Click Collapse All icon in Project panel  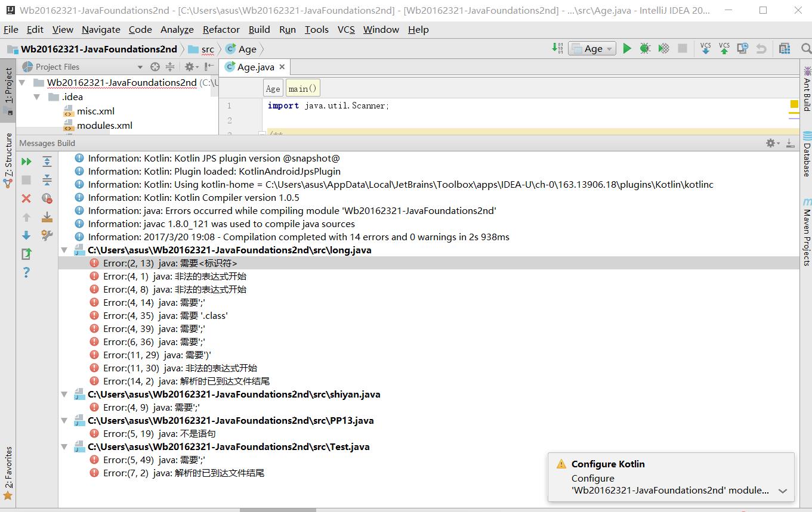(x=170, y=67)
